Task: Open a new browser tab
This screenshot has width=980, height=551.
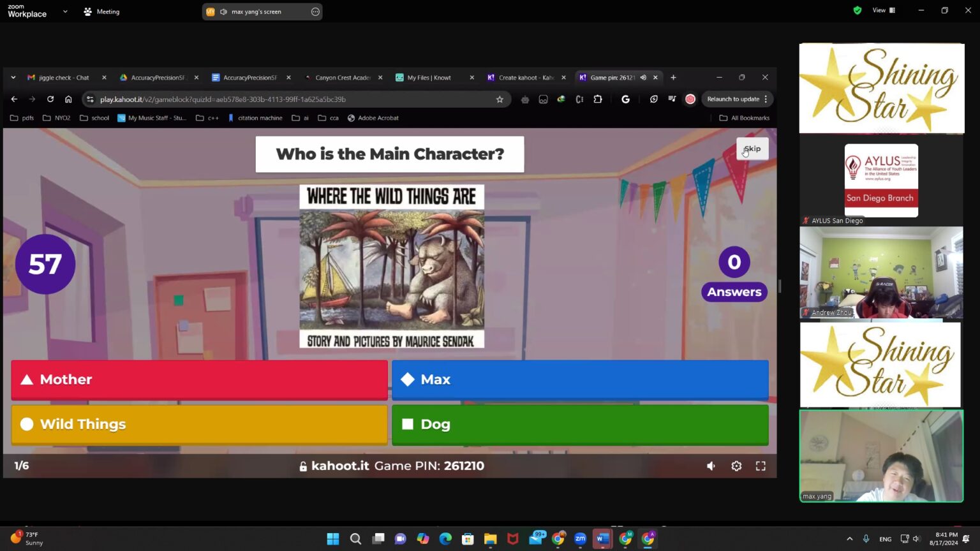Action: (x=673, y=78)
